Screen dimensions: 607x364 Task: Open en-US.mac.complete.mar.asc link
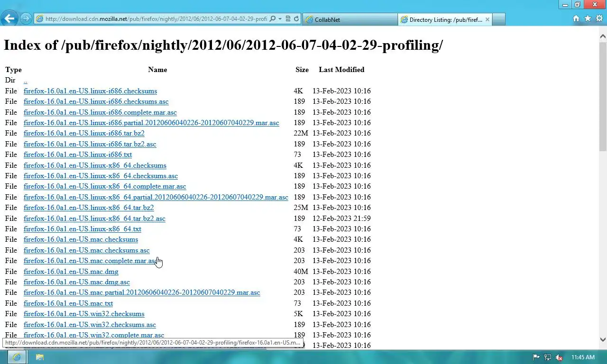click(x=91, y=261)
